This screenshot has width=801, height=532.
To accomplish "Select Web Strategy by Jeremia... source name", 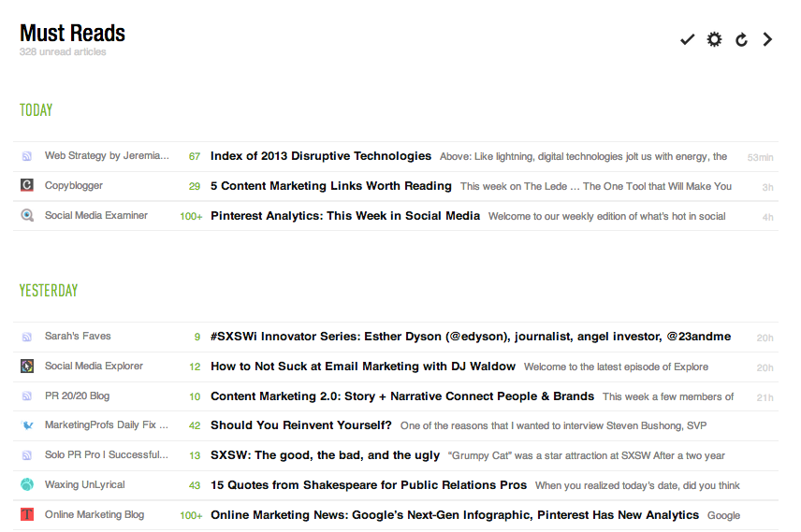I will [107, 156].
